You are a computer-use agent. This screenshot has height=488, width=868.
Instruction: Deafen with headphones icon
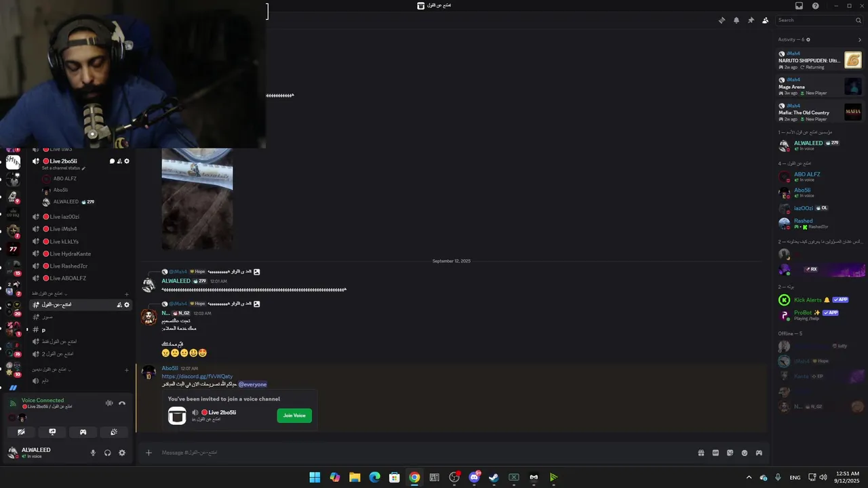coord(107,453)
